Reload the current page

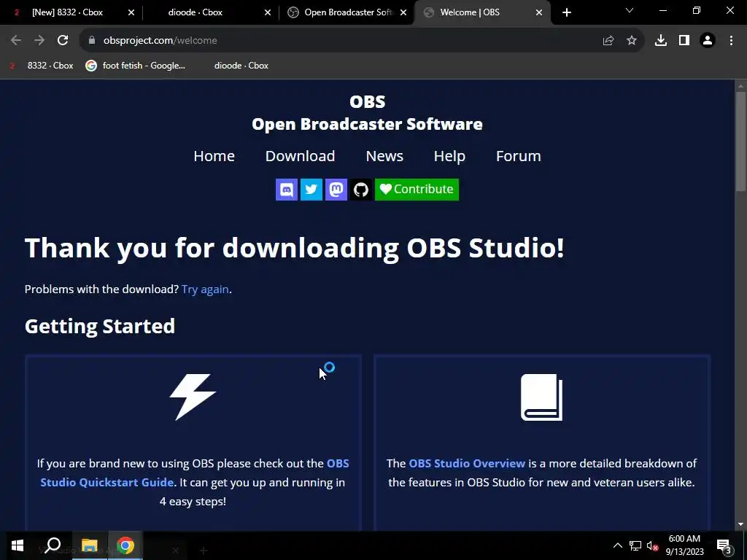tap(63, 41)
